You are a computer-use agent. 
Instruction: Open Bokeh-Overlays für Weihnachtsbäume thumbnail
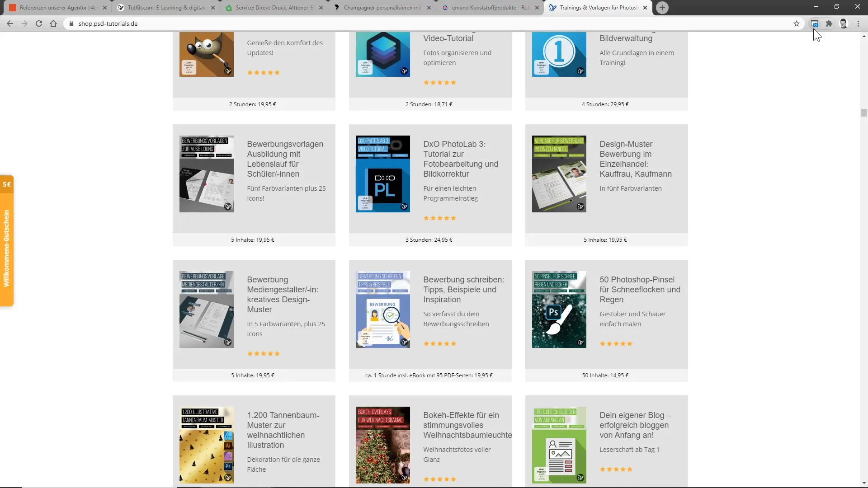[383, 445]
